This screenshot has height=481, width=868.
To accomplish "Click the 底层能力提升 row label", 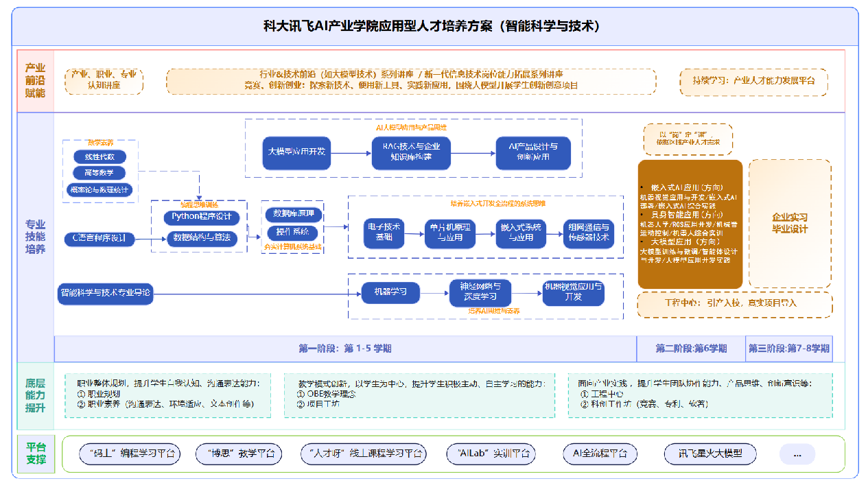I will [36, 395].
